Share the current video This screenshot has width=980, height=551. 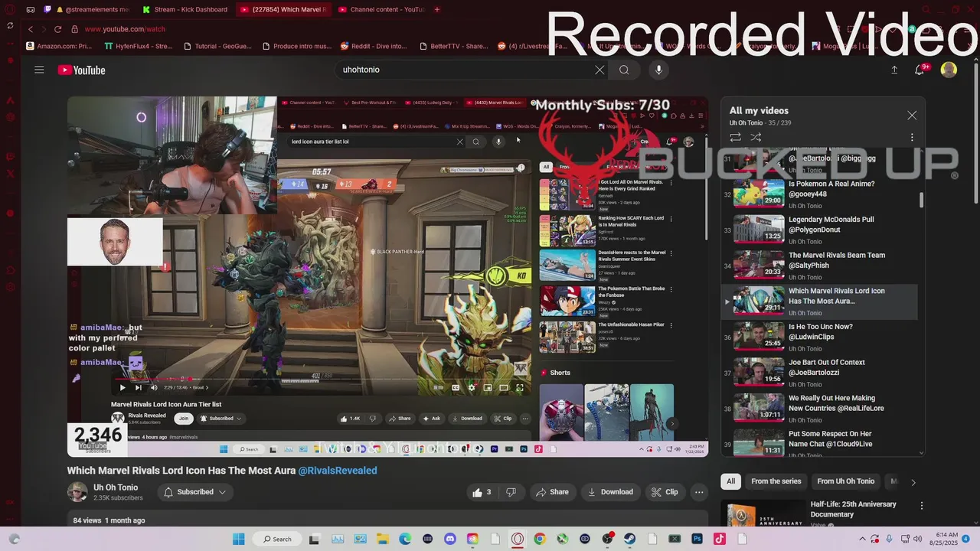point(552,492)
